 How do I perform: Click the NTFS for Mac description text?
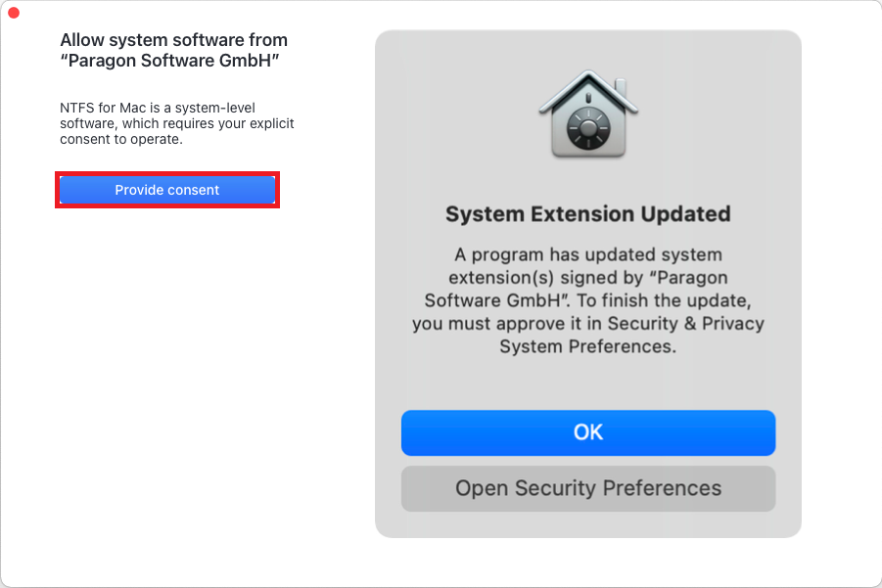(177, 123)
